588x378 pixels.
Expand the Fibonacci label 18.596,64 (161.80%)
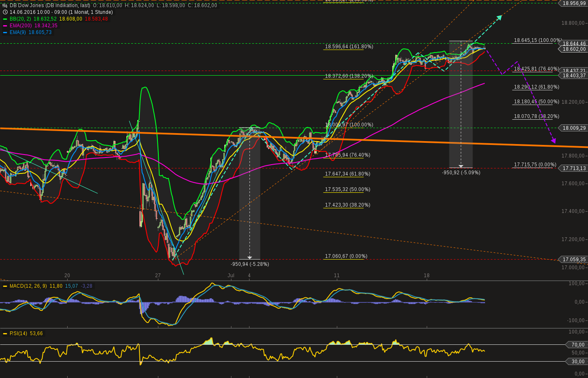click(x=349, y=47)
